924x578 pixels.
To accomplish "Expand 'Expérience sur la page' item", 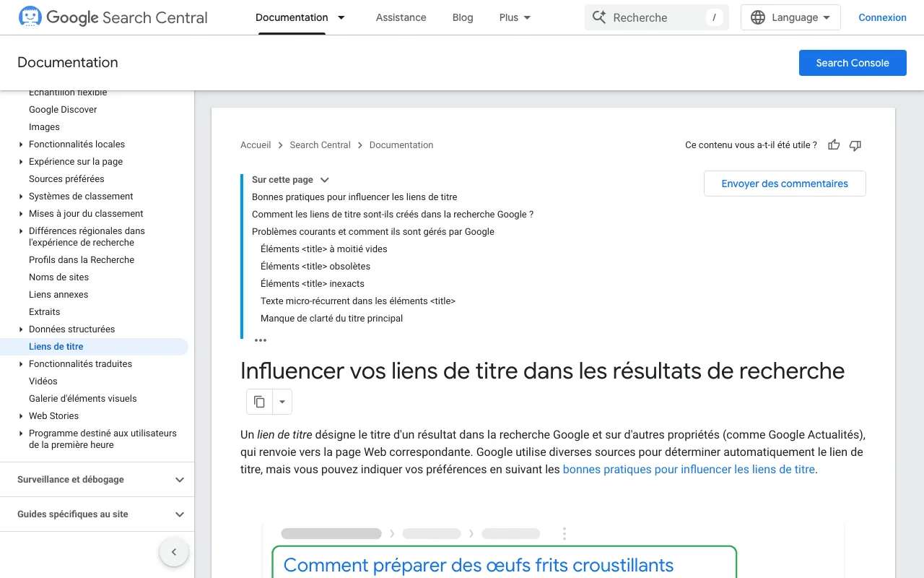I will [x=21, y=162].
